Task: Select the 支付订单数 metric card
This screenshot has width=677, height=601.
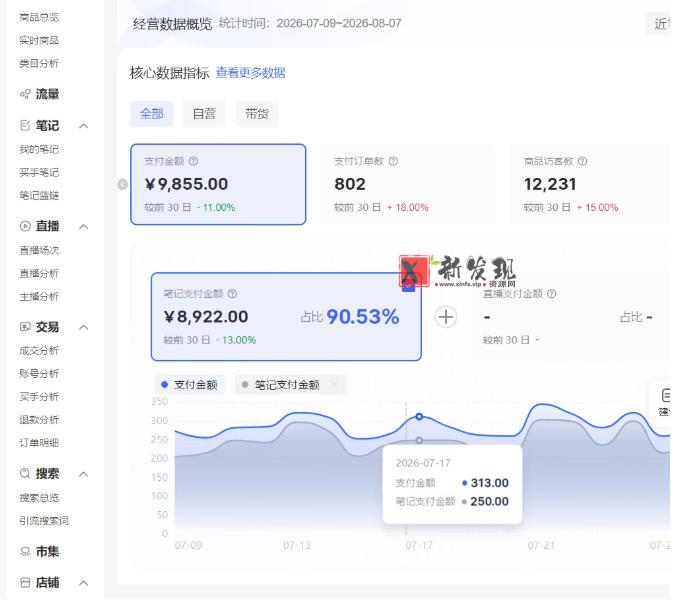Action: (x=409, y=185)
